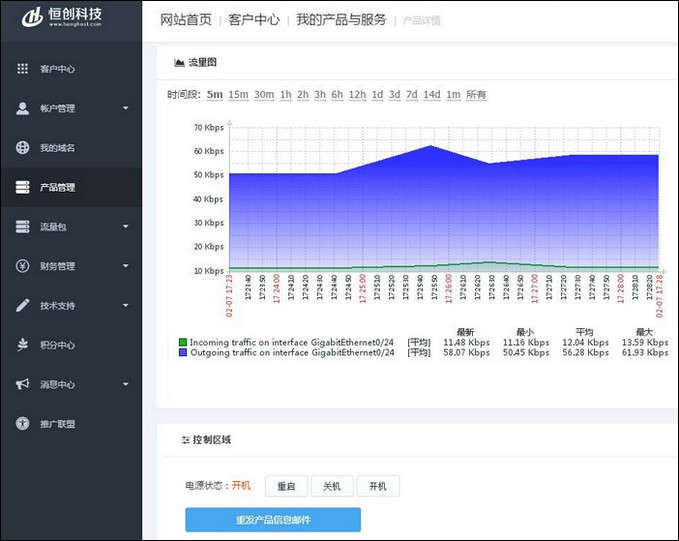Expand the 流量包 submenu arrow
The image size is (679, 541).
(x=125, y=227)
